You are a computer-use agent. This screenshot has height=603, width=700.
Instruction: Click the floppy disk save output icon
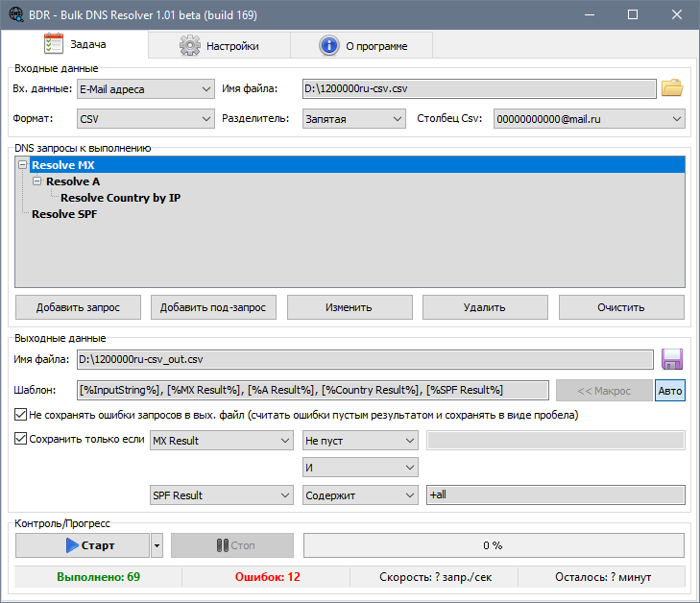click(672, 359)
